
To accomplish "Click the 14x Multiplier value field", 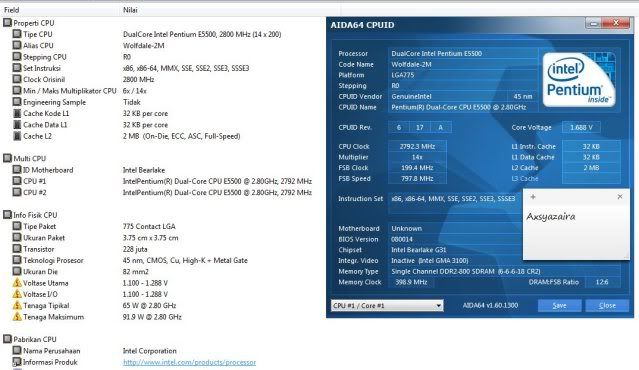I will tap(417, 157).
